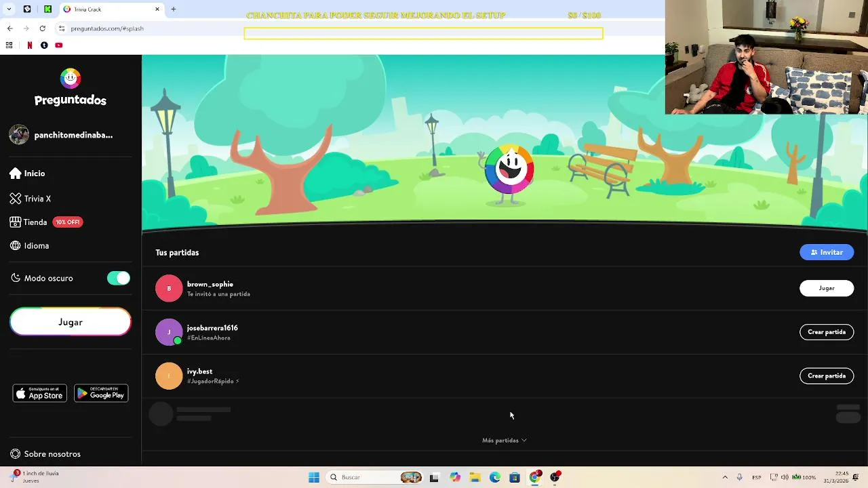The width and height of the screenshot is (868, 488).
Task: Show hidden system tray icons
Action: tap(724, 477)
